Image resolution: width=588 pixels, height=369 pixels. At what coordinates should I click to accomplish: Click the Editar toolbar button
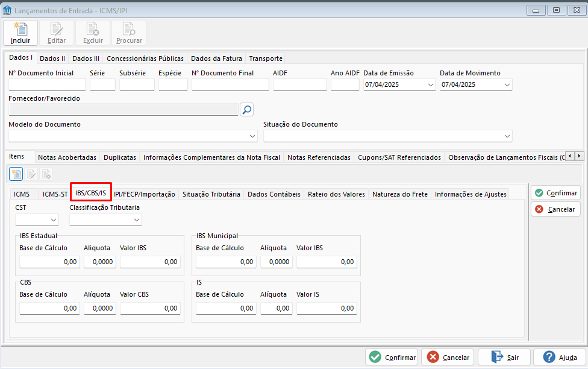tap(56, 33)
